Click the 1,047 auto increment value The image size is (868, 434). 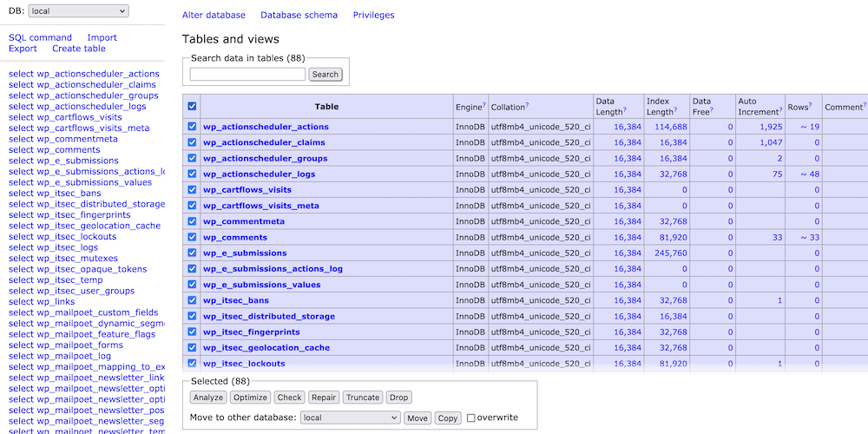pyautogui.click(x=771, y=142)
